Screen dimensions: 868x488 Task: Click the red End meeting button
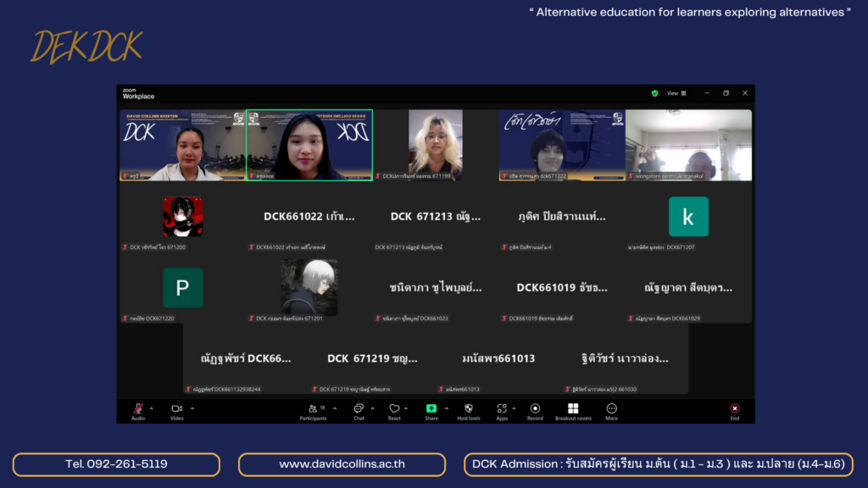734,409
